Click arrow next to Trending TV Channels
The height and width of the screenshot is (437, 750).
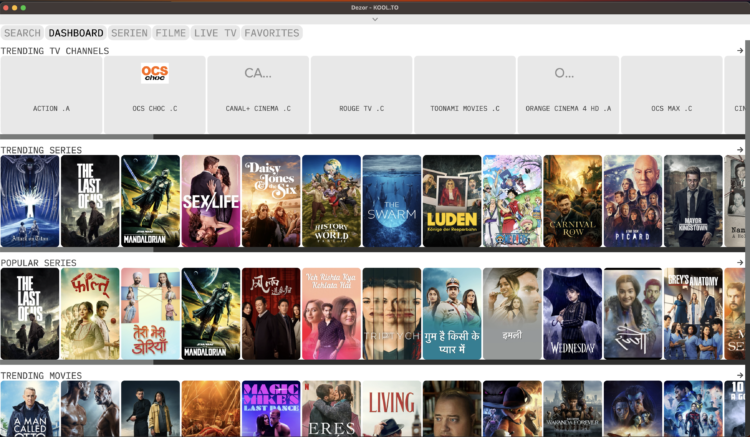740,51
